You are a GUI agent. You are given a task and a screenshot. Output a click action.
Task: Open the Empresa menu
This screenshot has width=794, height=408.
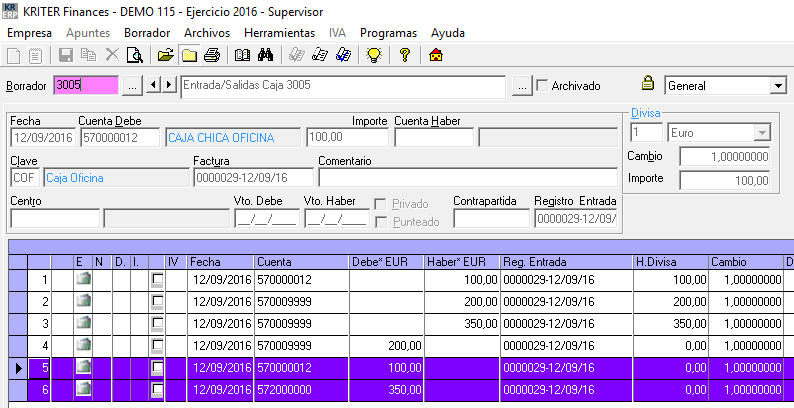pyautogui.click(x=29, y=33)
